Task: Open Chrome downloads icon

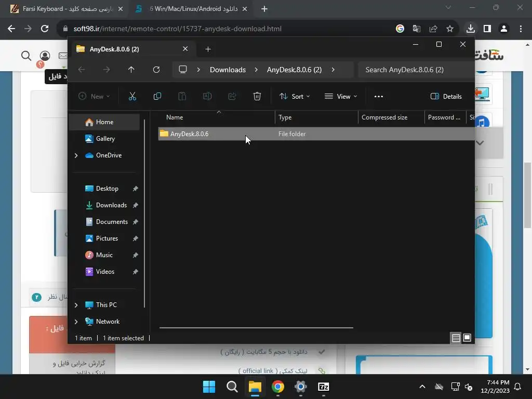Action: tap(471, 29)
